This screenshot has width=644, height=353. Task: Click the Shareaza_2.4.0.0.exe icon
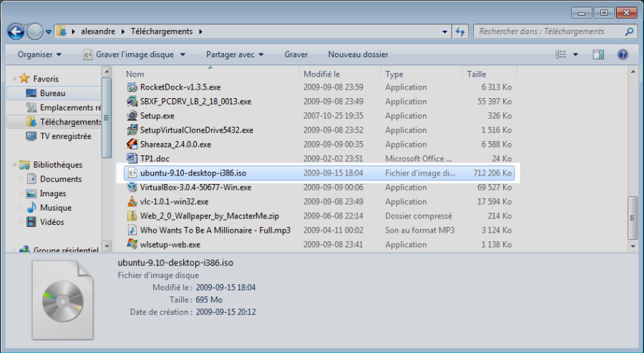pyautogui.click(x=132, y=144)
